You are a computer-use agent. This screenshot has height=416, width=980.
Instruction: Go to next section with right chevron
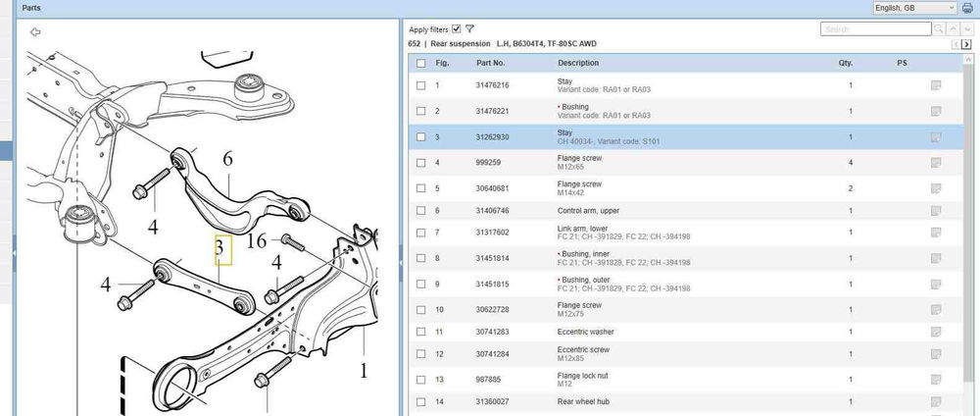point(967,45)
